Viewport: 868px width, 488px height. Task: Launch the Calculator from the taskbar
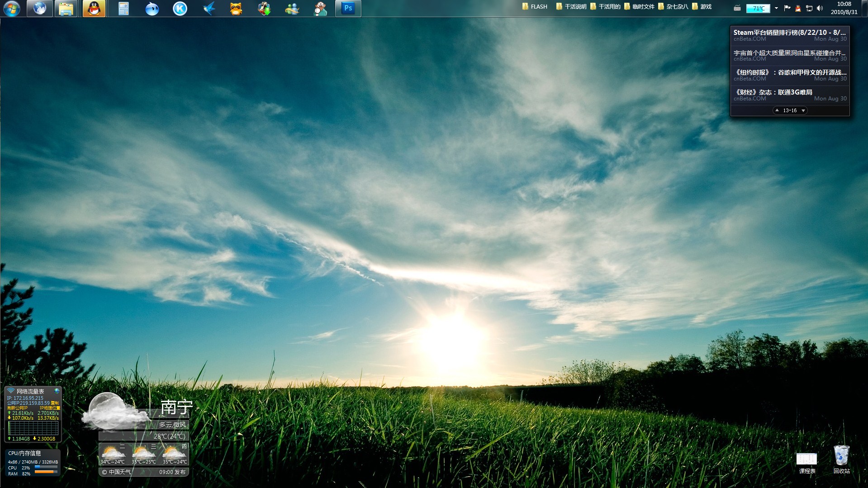[123, 9]
